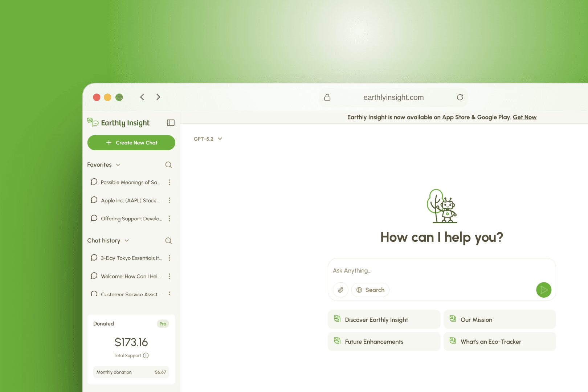Image resolution: width=588 pixels, height=392 pixels.
Task: Select Discover Earthly Insight suggestion
Action: 384,319
